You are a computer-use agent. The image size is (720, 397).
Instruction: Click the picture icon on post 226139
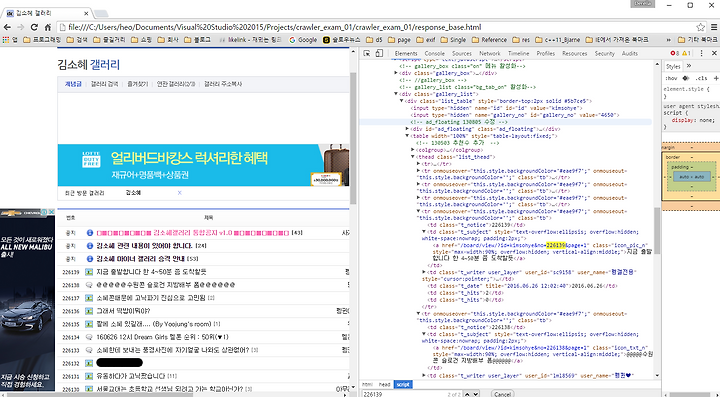[x=90, y=272]
